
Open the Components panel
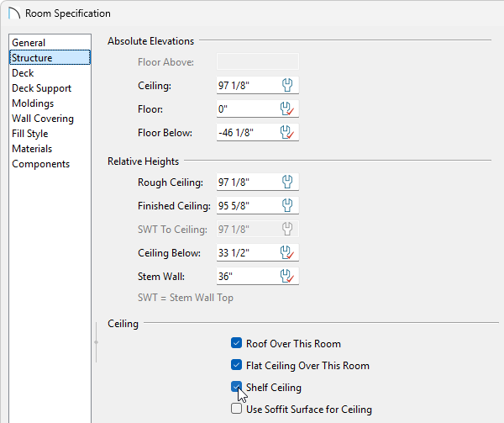(x=50, y=164)
